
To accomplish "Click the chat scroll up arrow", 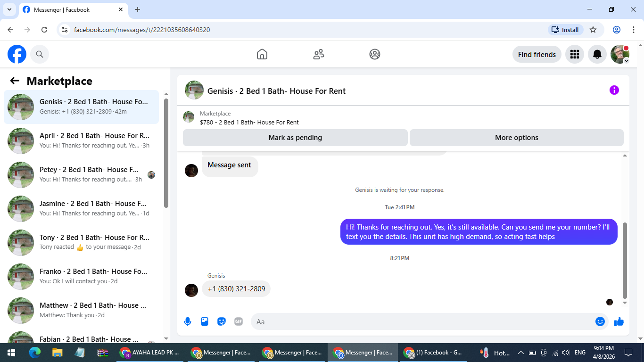I will click(x=625, y=155).
